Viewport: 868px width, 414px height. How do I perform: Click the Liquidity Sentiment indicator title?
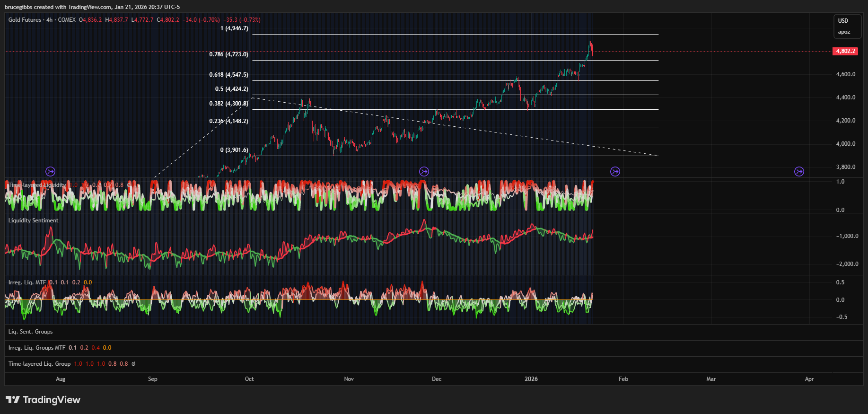point(33,220)
